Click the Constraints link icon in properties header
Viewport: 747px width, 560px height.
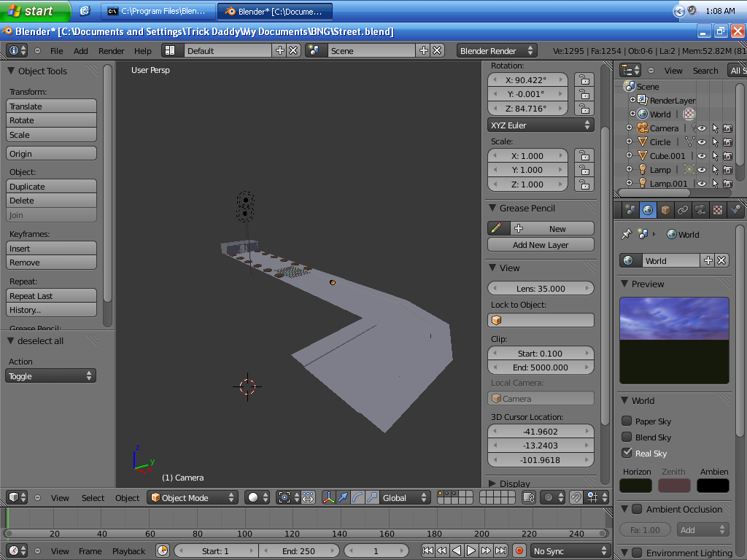(x=683, y=209)
